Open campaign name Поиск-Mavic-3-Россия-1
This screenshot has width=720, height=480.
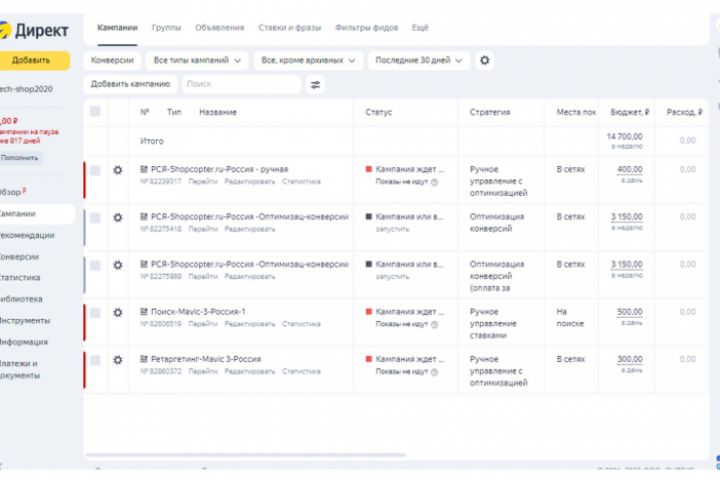[198, 311]
